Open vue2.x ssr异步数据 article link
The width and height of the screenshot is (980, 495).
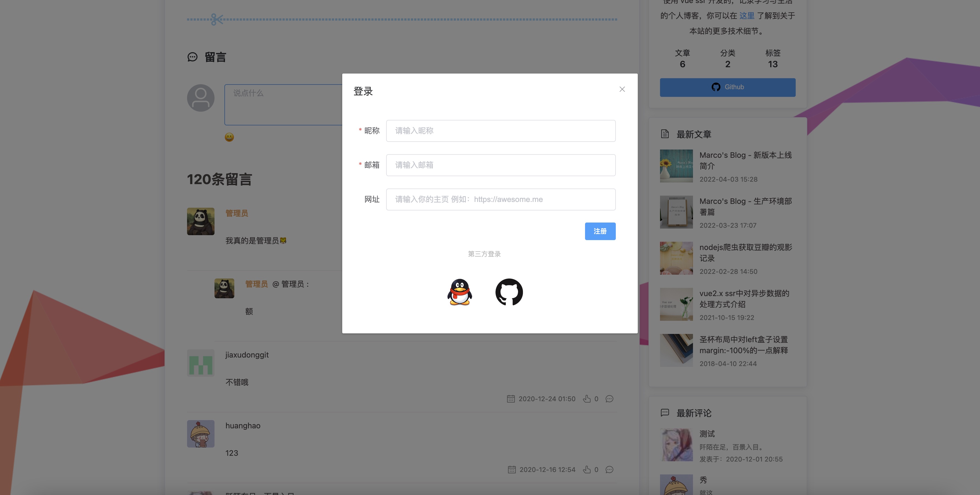pyautogui.click(x=744, y=299)
